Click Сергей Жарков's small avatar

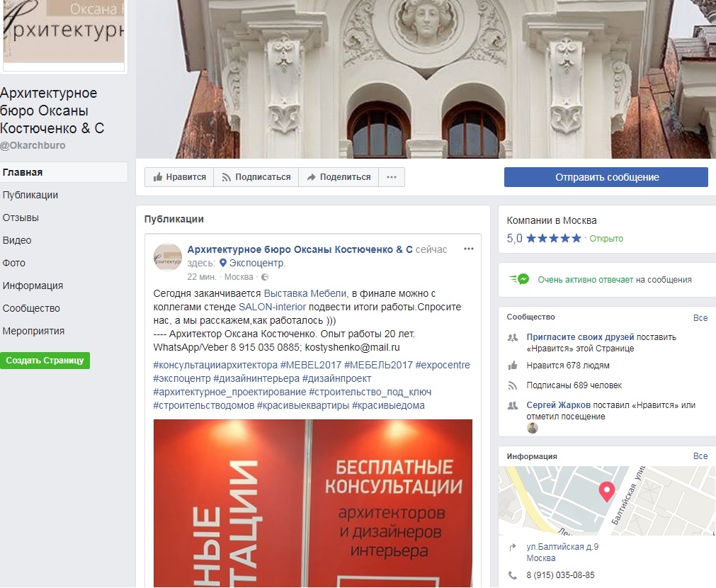532,428
